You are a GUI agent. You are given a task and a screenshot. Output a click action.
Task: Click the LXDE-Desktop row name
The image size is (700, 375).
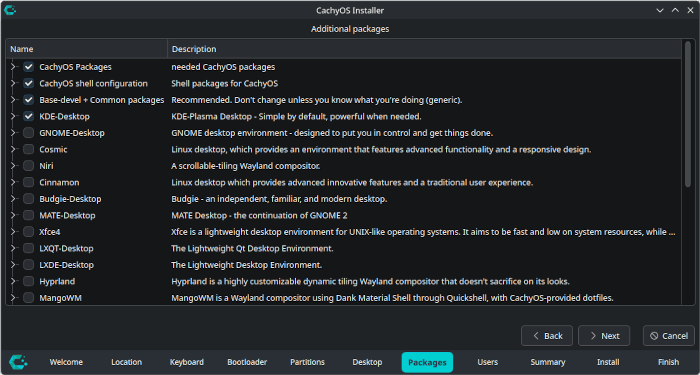pos(67,265)
